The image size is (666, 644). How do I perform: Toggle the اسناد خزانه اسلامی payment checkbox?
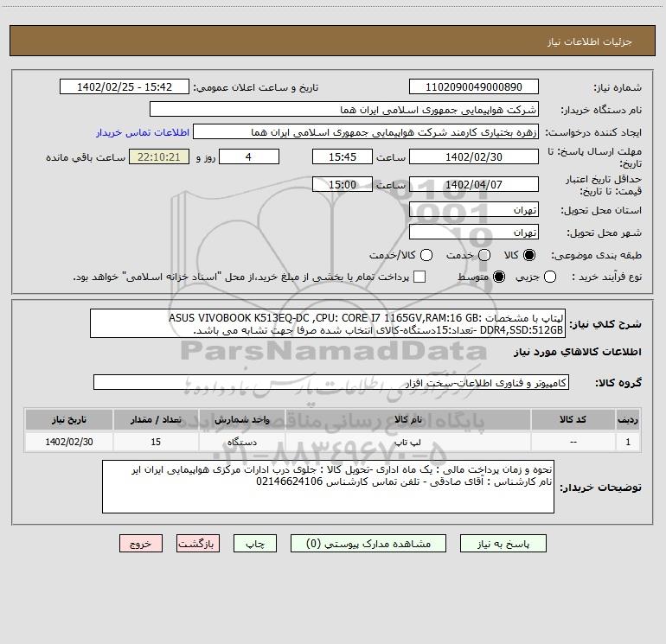pos(419,277)
